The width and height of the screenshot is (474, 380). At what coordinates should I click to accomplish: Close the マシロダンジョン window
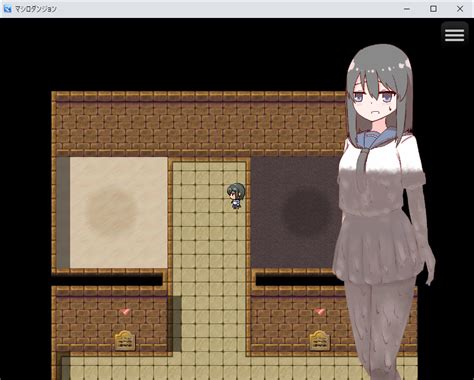(x=460, y=9)
